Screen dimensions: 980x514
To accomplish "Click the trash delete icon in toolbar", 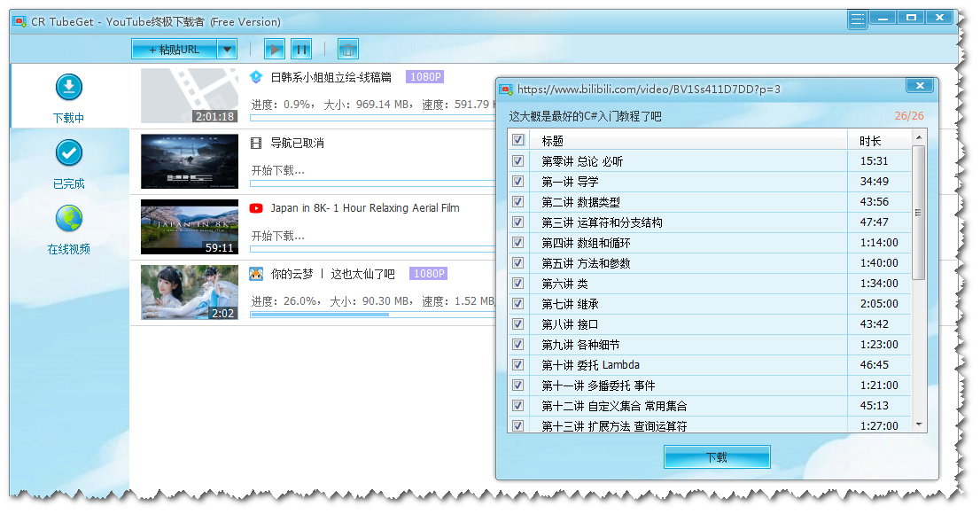I will 349,50.
